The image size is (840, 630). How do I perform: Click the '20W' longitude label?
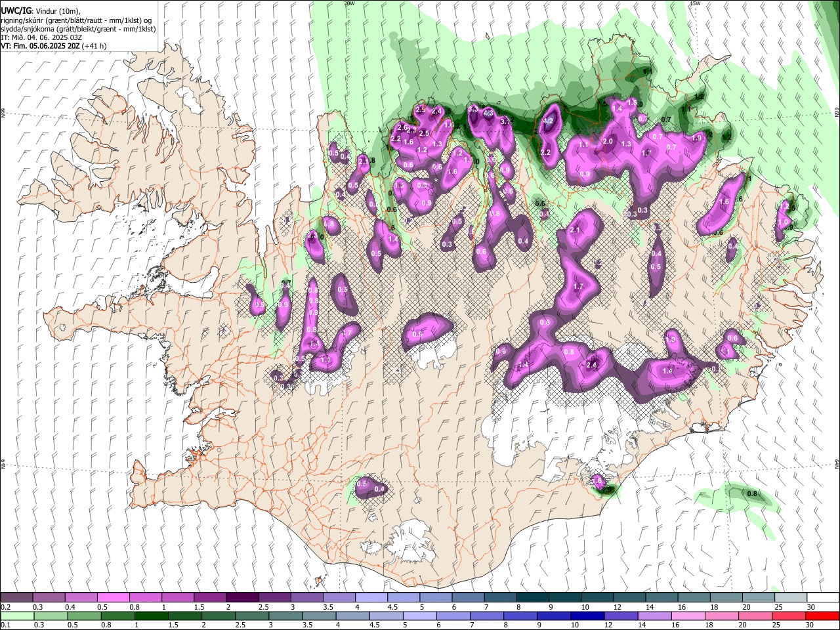point(349,3)
